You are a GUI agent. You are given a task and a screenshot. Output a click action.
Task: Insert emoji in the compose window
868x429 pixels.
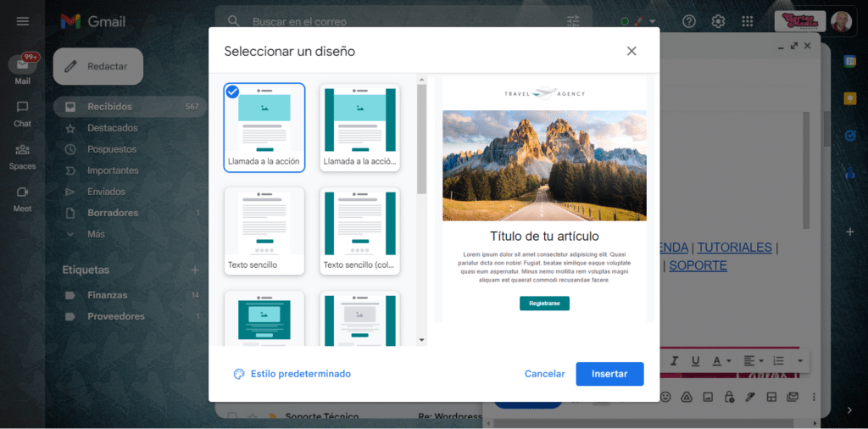(665, 396)
